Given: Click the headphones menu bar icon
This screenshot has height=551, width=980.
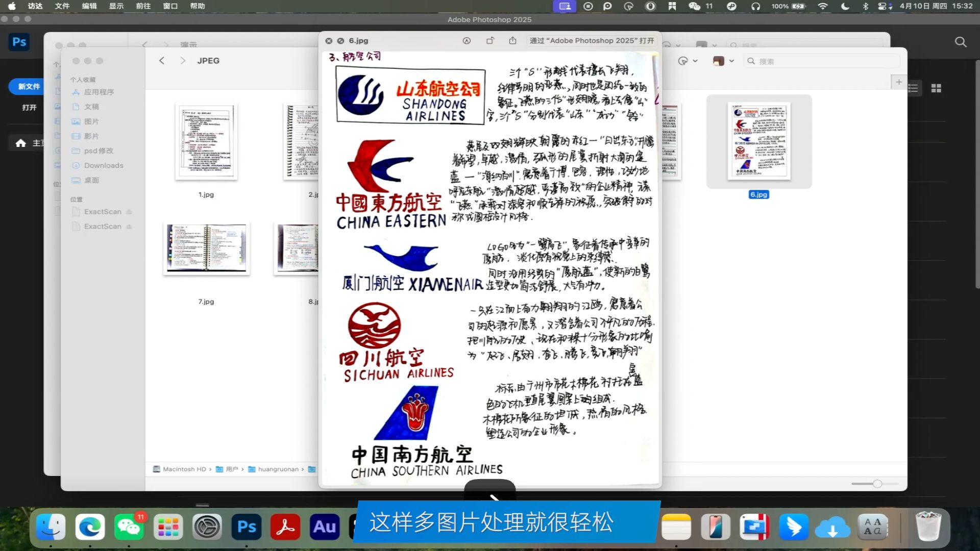Looking at the screenshot, I should (755, 6).
